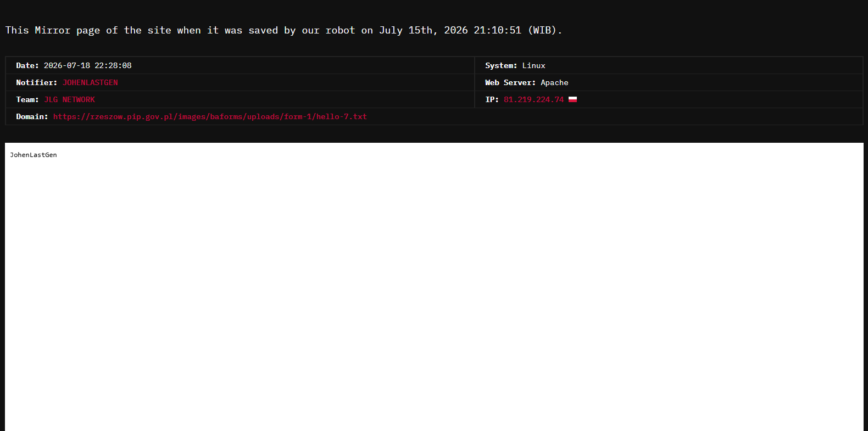Open the rzeszow.pip.gov.pl domain URL link

click(210, 116)
